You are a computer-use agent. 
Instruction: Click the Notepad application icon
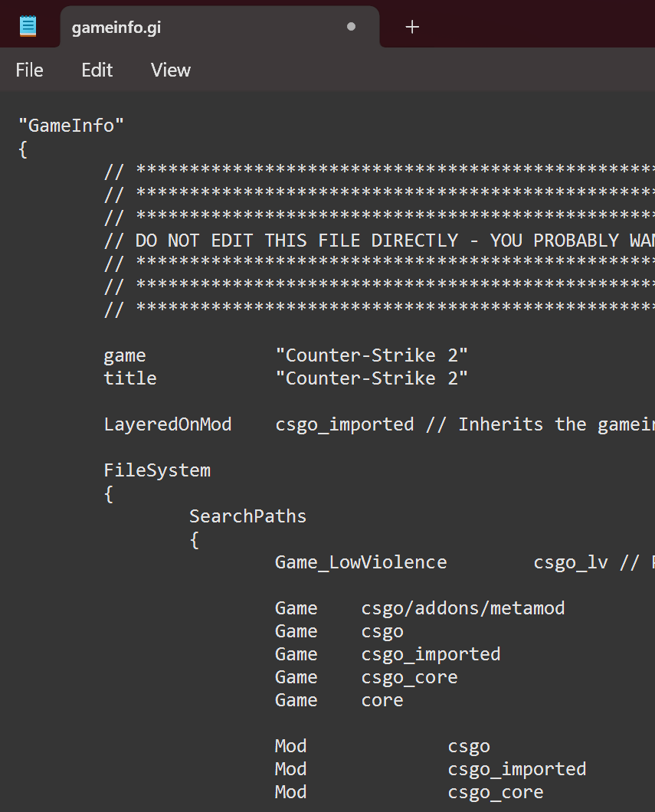[29, 24]
